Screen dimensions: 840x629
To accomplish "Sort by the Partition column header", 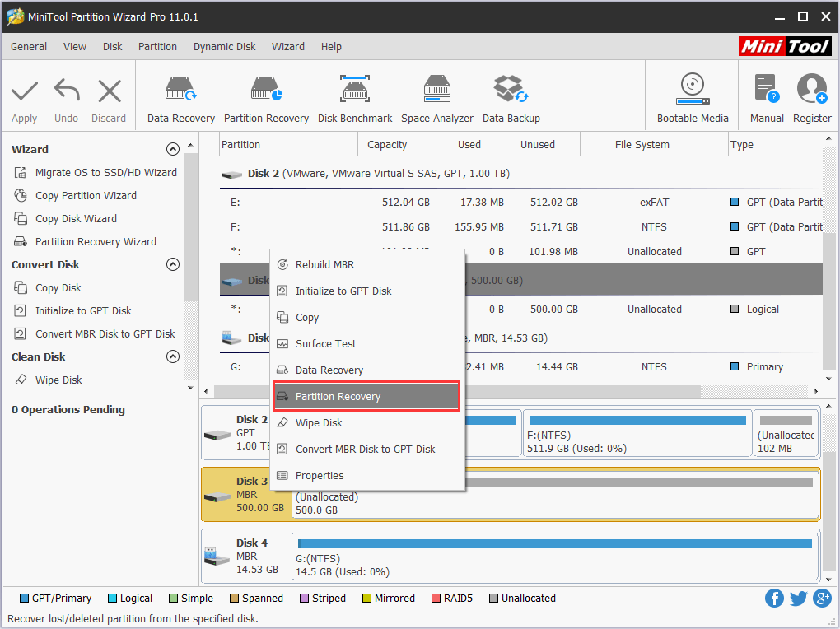I will tap(289, 145).
